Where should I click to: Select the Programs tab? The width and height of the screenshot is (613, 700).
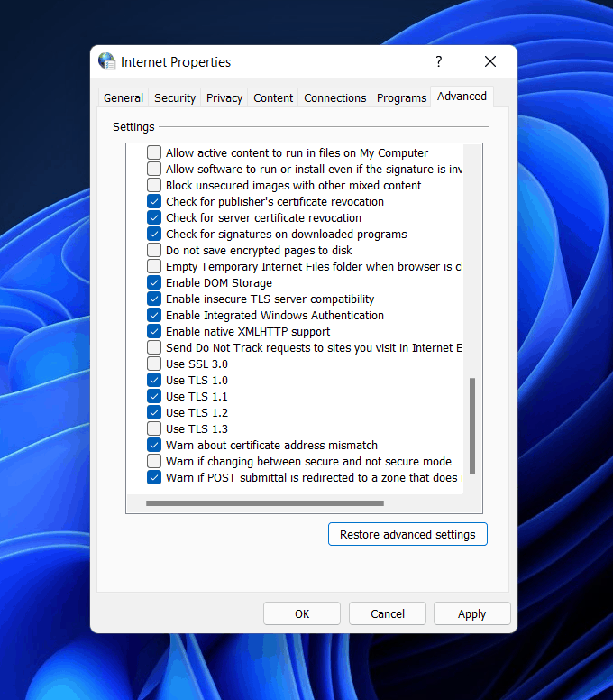tap(401, 97)
